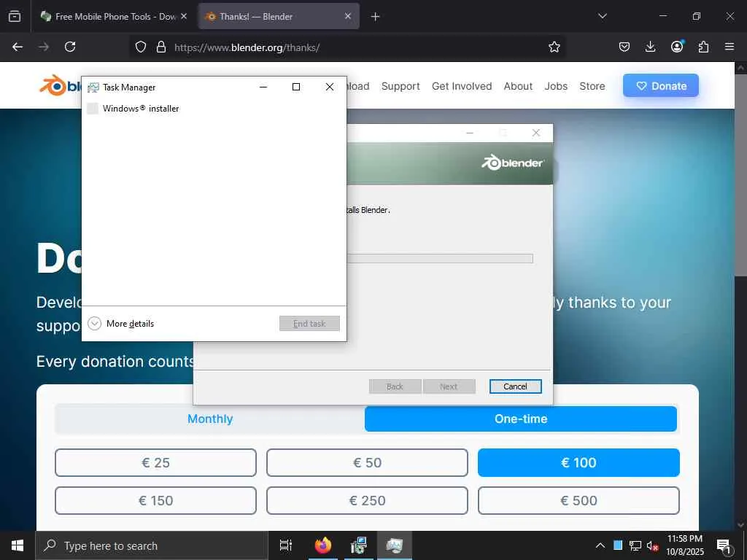Open the extensions puzzle icon
This screenshot has width=747, height=560.
tap(703, 47)
